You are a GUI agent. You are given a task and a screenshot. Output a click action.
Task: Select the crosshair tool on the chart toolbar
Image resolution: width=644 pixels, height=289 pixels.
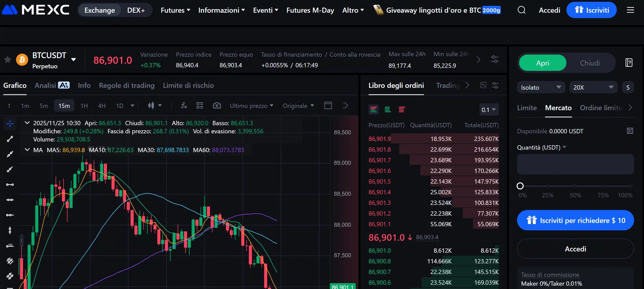point(9,124)
